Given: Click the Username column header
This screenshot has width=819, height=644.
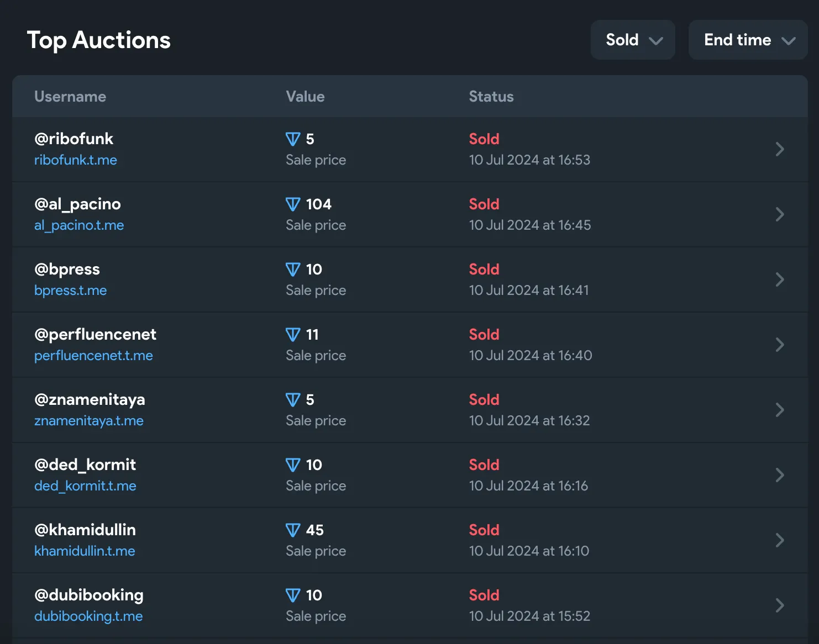Looking at the screenshot, I should click(70, 97).
